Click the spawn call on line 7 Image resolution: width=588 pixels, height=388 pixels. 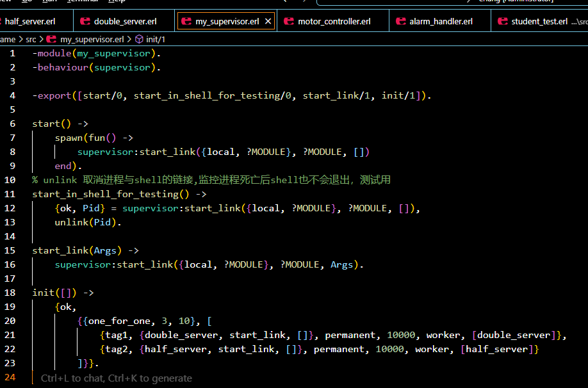coord(69,138)
